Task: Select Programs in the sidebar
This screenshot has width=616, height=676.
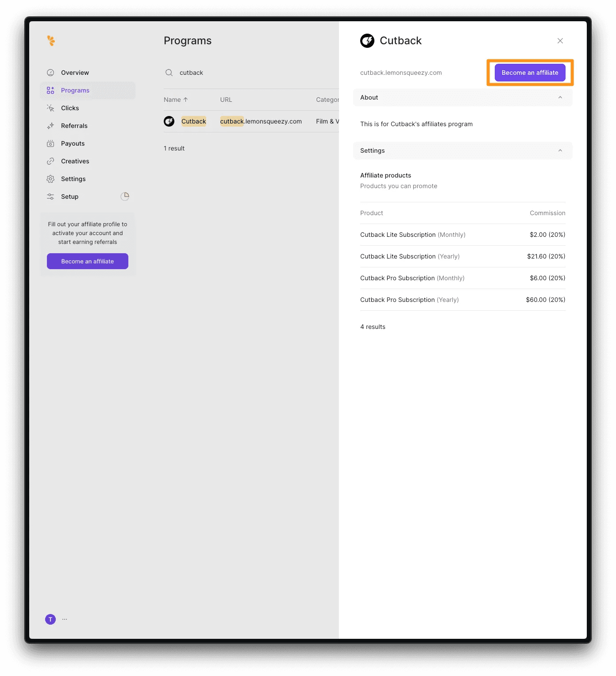Action: pyautogui.click(x=88, y=90)
